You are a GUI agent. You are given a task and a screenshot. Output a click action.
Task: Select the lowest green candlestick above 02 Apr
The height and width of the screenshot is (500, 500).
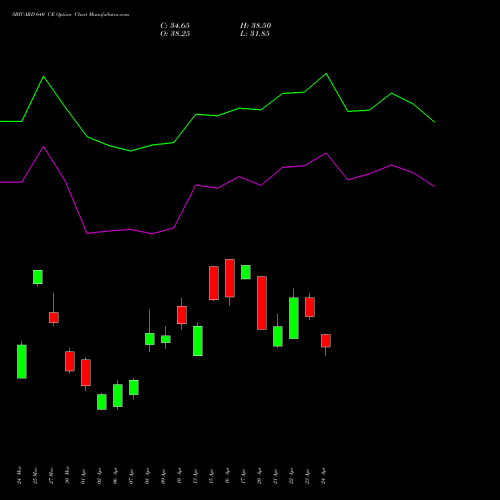pyautogui.click(x=102, y=402)
